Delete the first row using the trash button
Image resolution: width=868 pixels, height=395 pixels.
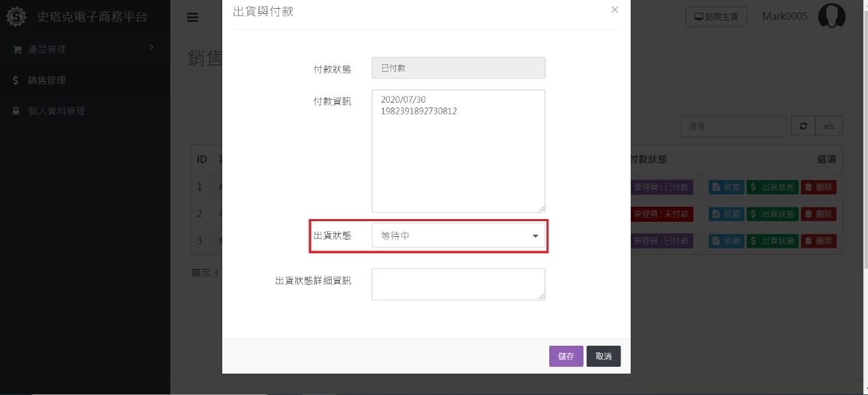pyautogui.click(x=818, y=187)
